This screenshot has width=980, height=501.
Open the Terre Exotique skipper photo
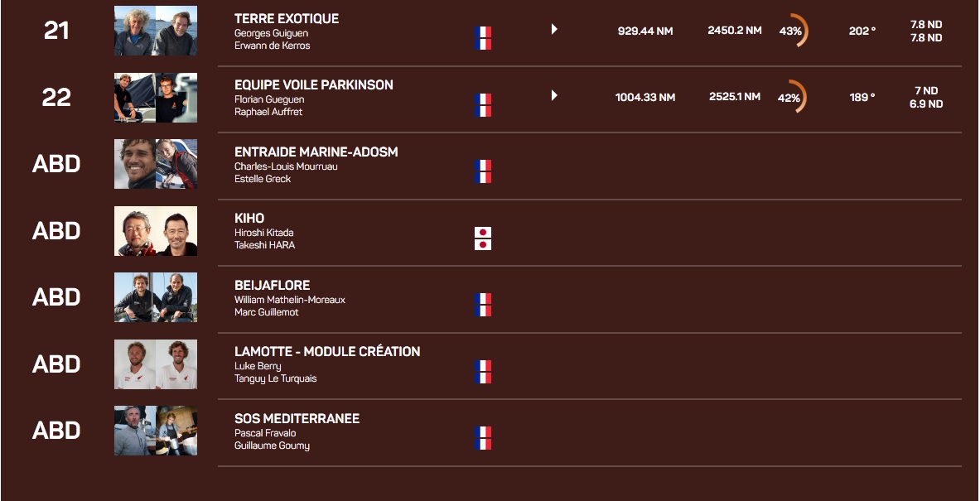(156, 31)
